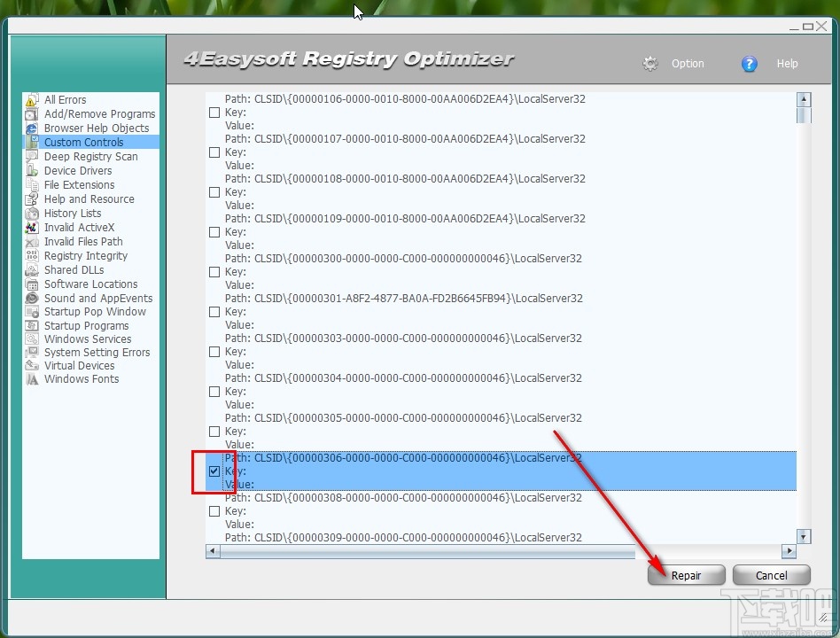This screenshot has width=840, height=638.
Task: Click the Add/Remove Programs icon
Action: click(32, 114)
